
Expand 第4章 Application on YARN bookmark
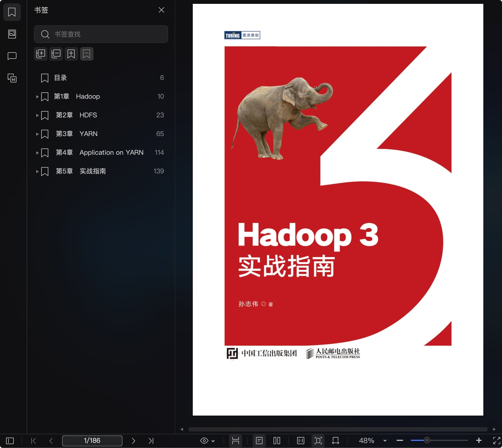coord(37,153)
